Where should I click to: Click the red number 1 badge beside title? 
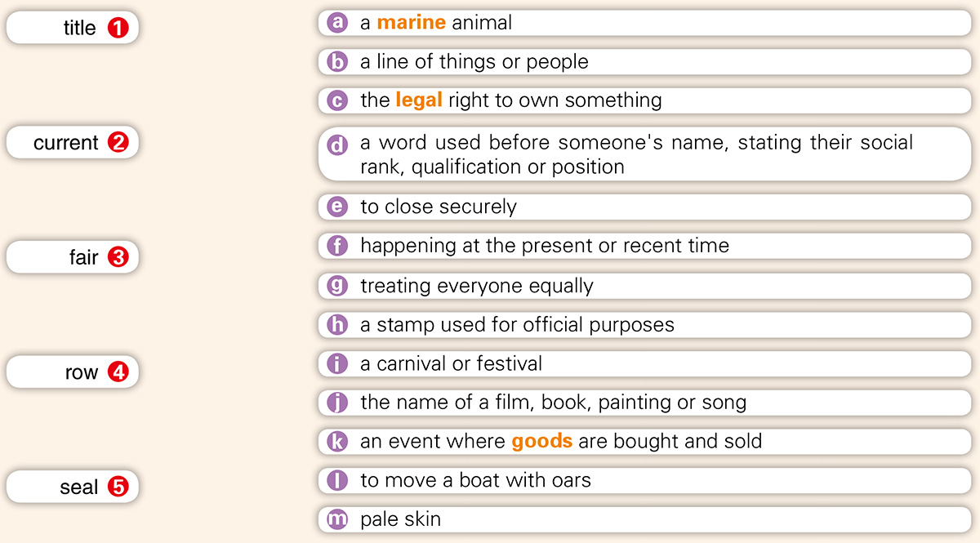118,29
